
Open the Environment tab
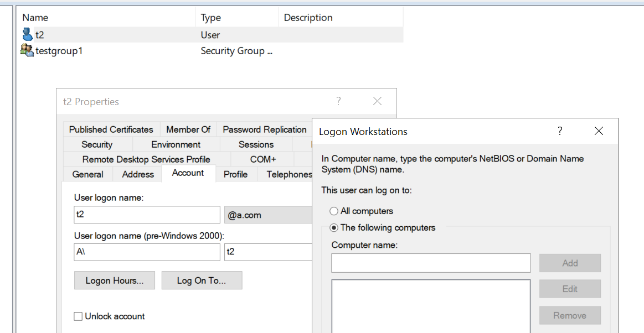click(176, 144)
